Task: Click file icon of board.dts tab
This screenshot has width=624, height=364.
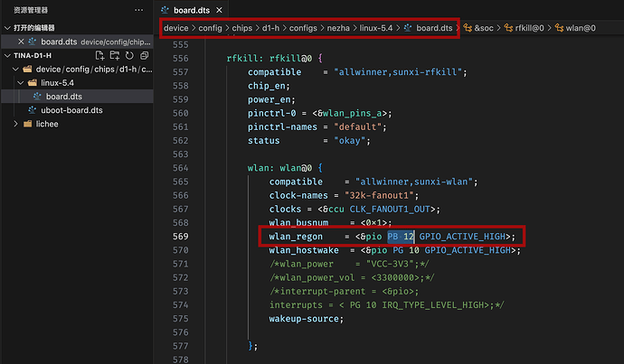Action: pos(165,10)
